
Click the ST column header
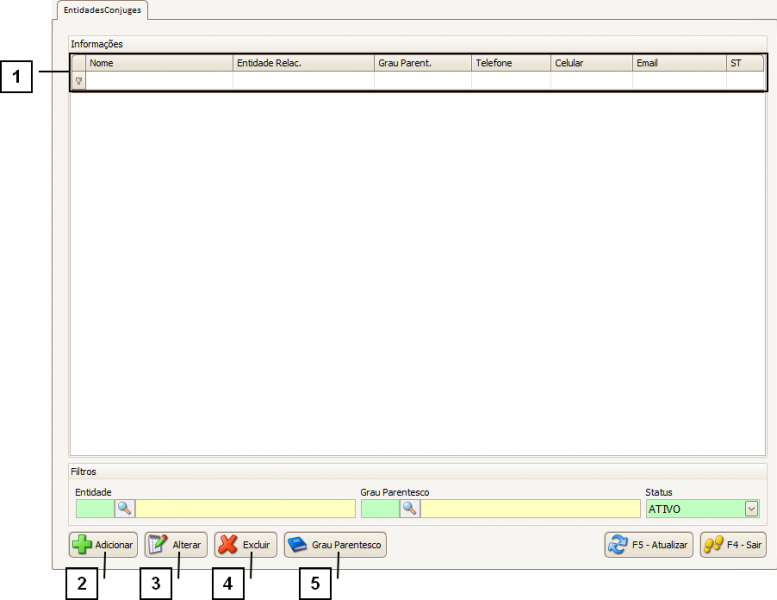(x=744, y=63)
